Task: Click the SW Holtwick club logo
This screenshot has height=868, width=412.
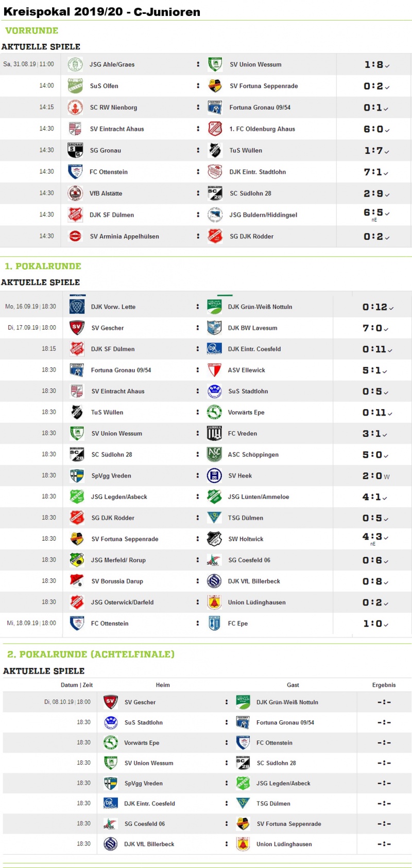Action: (x=214, y=539)
